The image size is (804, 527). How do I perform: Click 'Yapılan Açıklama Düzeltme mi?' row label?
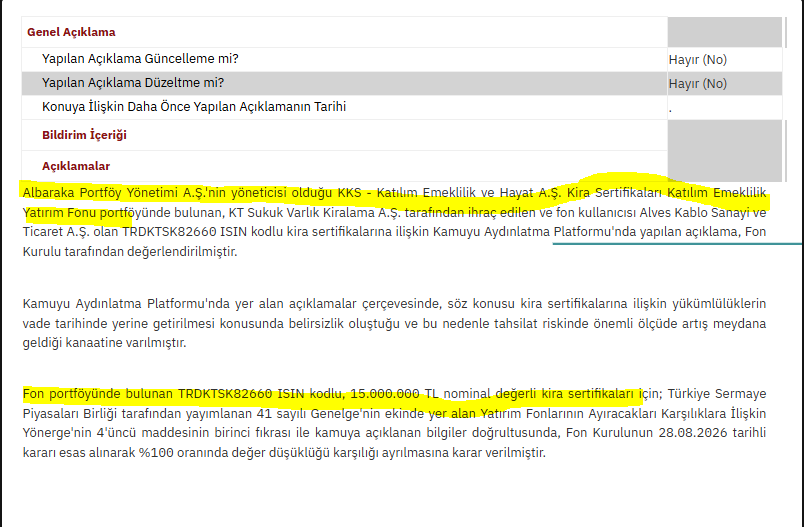point(133,83)
